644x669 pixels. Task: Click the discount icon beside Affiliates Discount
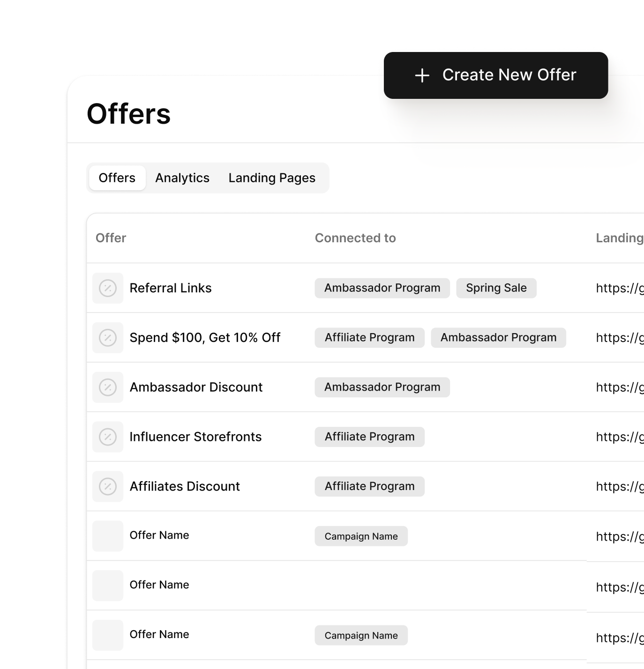(108, 487)
